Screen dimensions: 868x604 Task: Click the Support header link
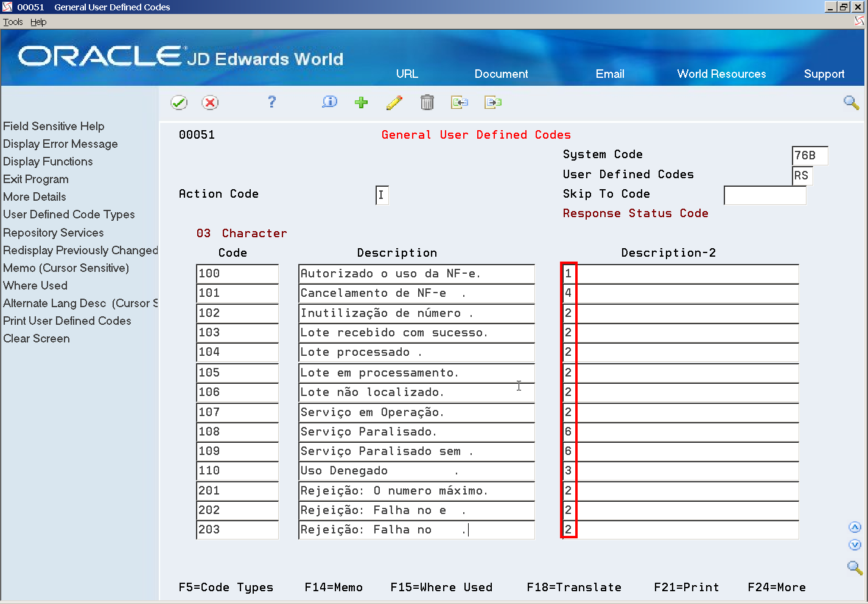tap(824, 74)
